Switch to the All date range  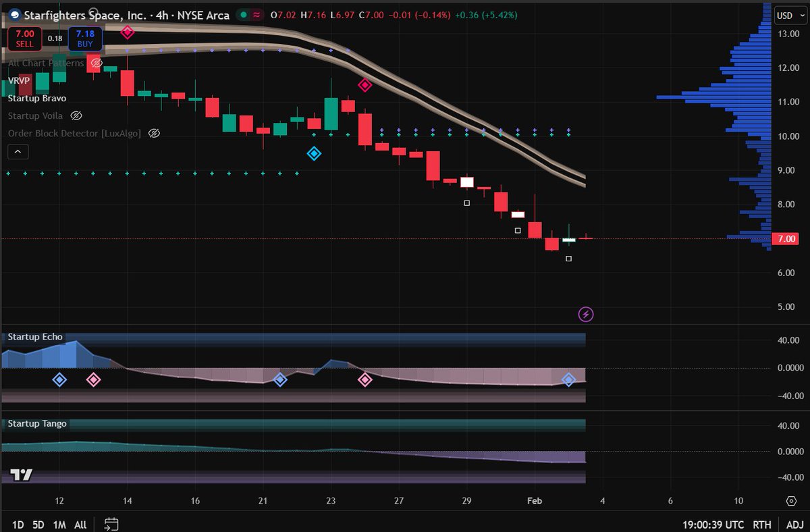tap(80, 524)
